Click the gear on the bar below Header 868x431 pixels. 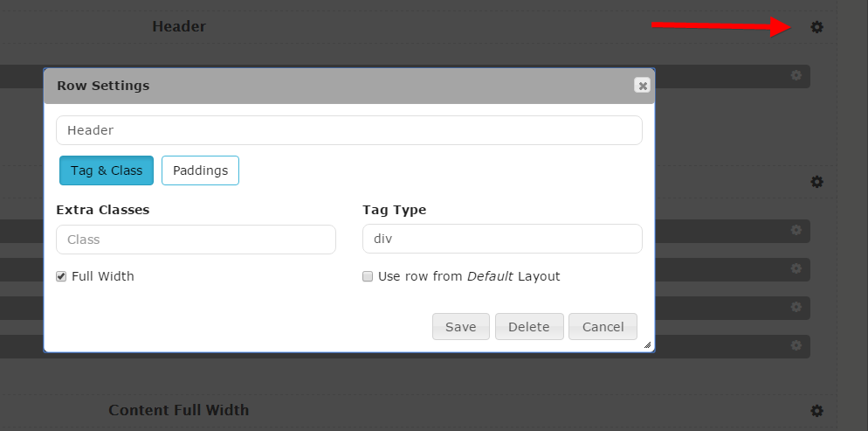(796, 76)
